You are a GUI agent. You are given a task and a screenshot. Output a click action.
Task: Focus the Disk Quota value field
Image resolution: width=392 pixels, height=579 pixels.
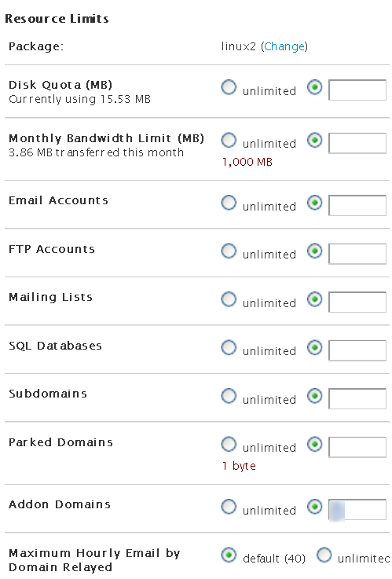[x=357, y=90]
